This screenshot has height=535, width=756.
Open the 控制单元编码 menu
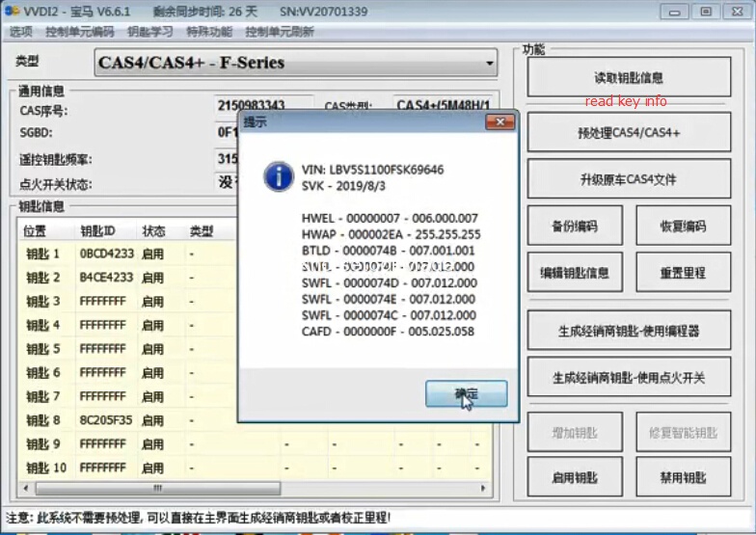click(79, 32)
